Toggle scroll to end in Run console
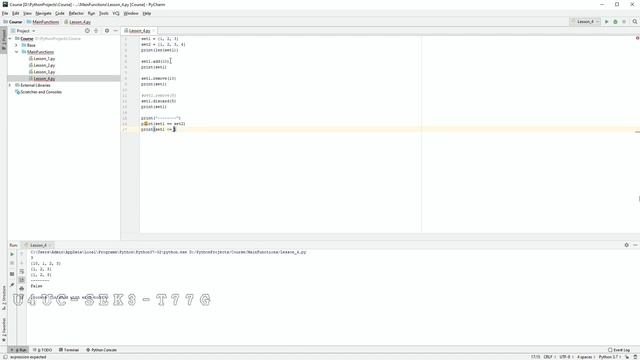 pos(22,280)
